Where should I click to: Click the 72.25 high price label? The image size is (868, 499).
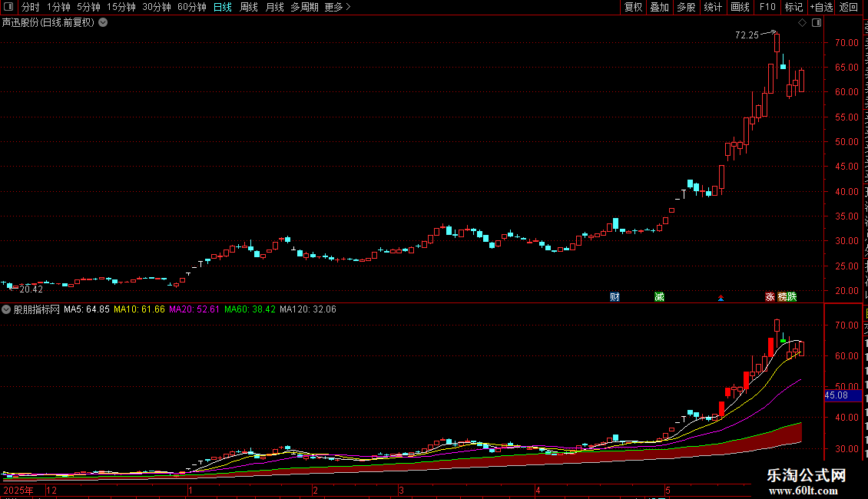point(747,35)
